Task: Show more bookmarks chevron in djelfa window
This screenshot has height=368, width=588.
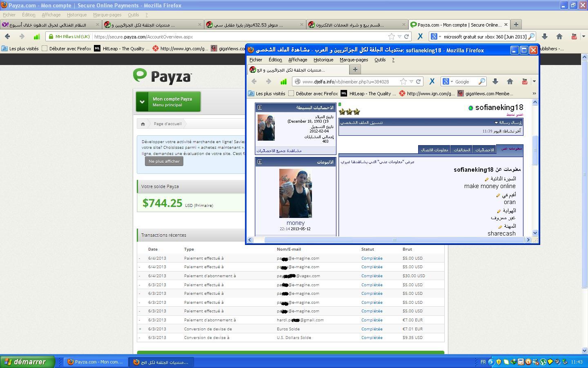Action: tap(534, 93)
